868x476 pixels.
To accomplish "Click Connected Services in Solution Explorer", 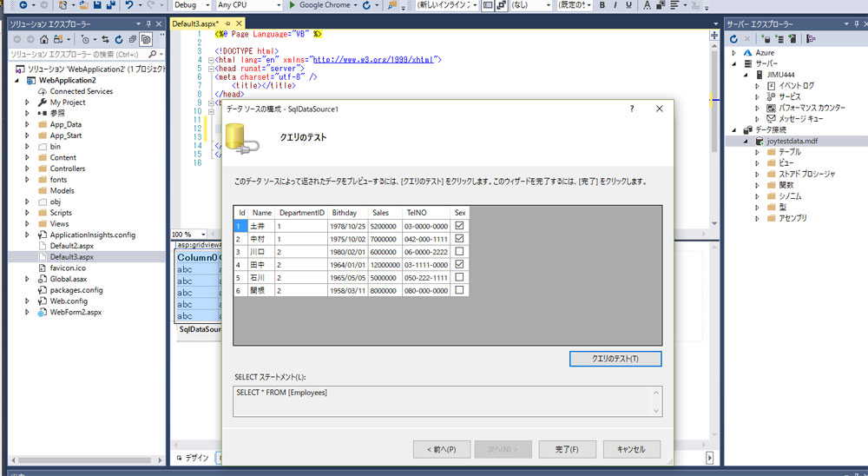I will pos(81,91).
